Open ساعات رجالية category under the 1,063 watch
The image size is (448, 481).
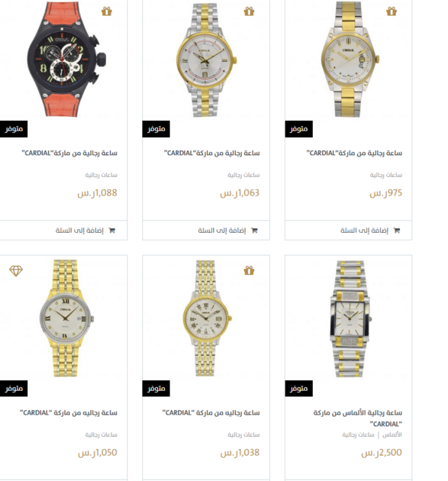(243, 175)
